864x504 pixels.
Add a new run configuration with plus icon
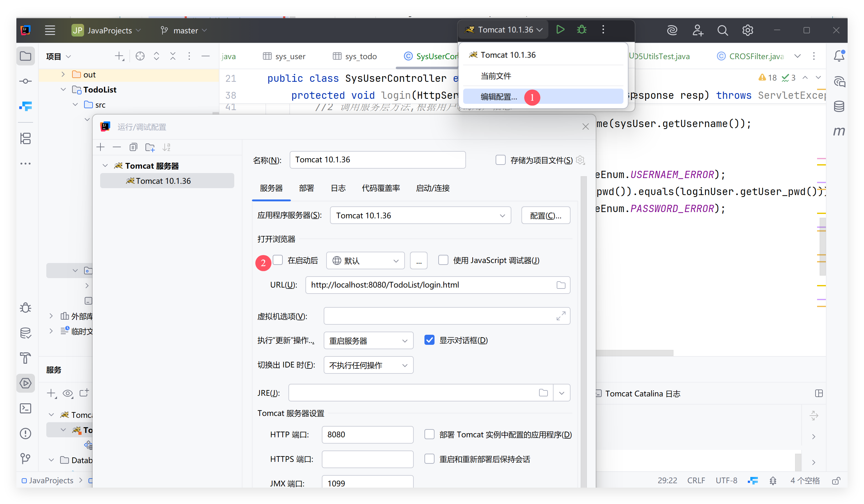pyautogui.click(x=100, y=147)
